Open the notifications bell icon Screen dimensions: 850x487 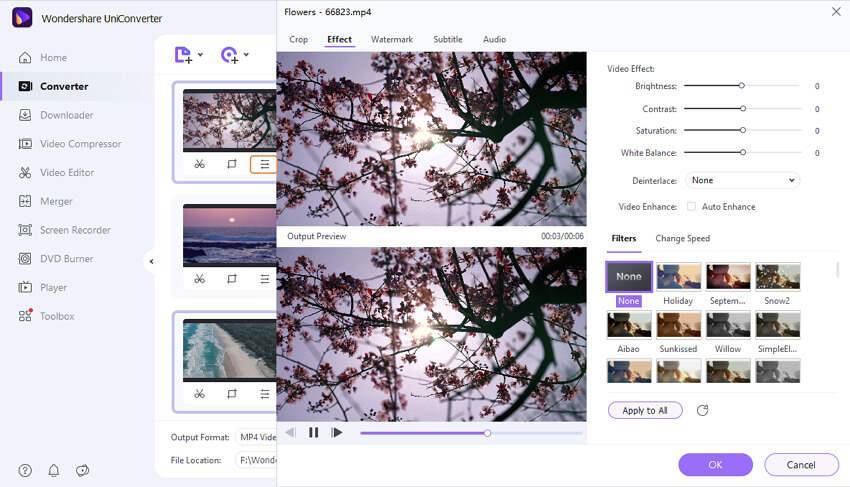(x=54, y=470)
